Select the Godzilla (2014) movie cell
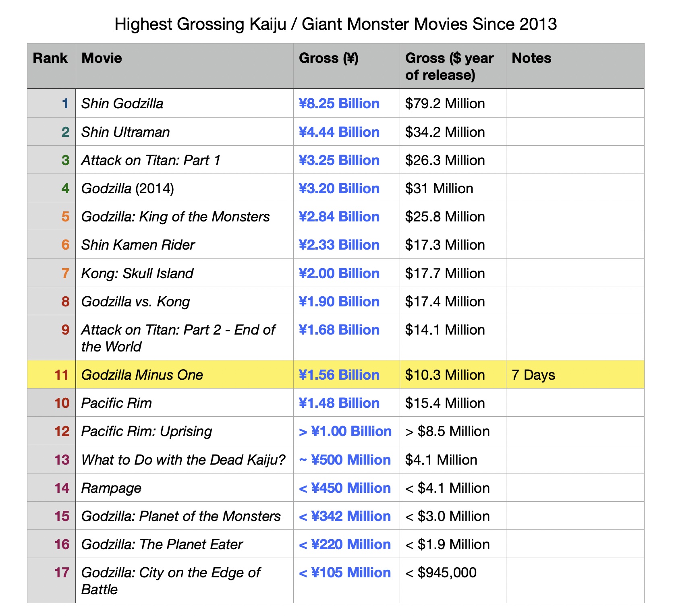Screen dimensions: 676x616 128,188
